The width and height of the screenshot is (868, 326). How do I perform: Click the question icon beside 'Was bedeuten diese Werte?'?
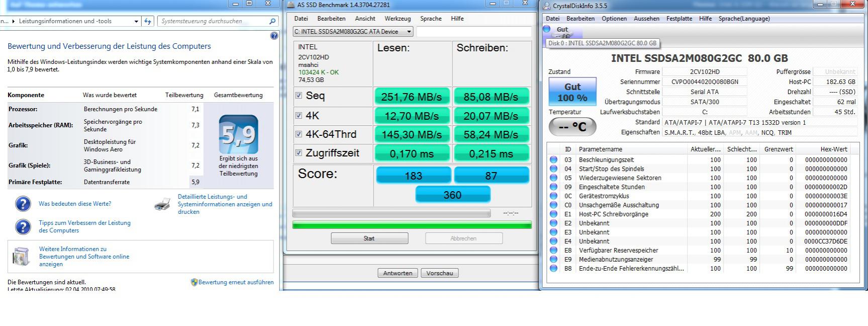coord(23,204)
